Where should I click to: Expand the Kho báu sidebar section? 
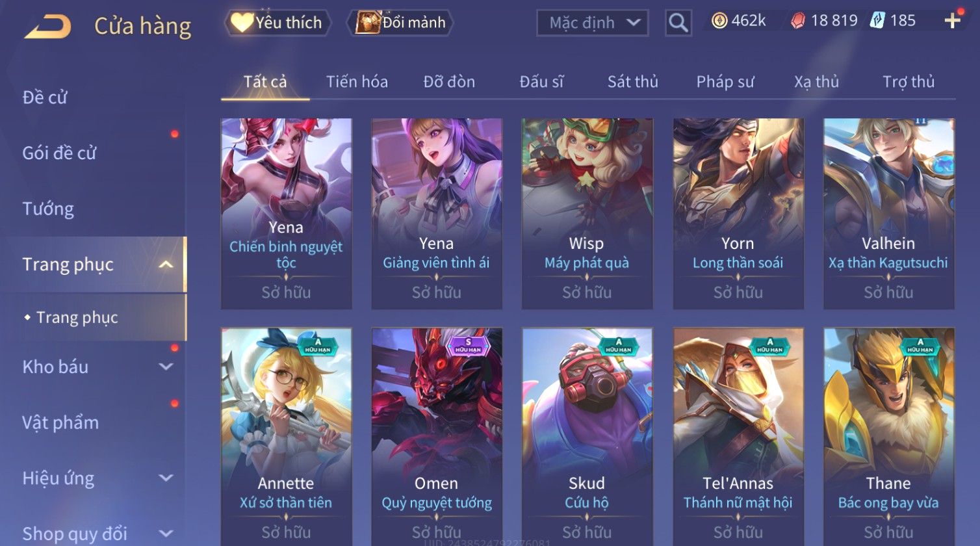pos(166,367)
